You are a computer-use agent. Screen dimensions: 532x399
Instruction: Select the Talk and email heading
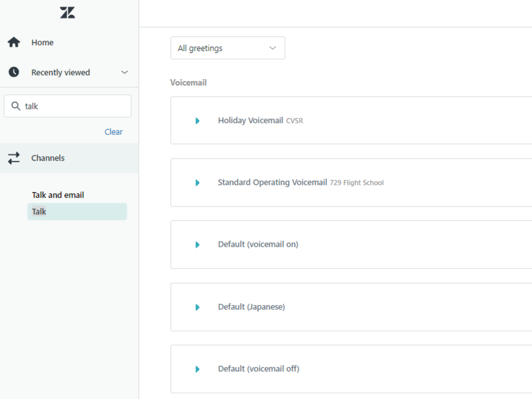[58, 195]
